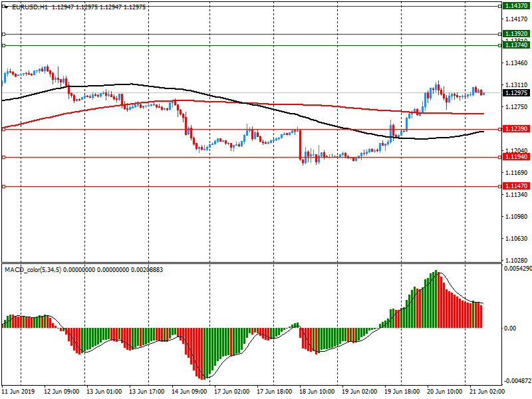
Task: Click the 1.14170 price scale value
Action: coord(517,19)
